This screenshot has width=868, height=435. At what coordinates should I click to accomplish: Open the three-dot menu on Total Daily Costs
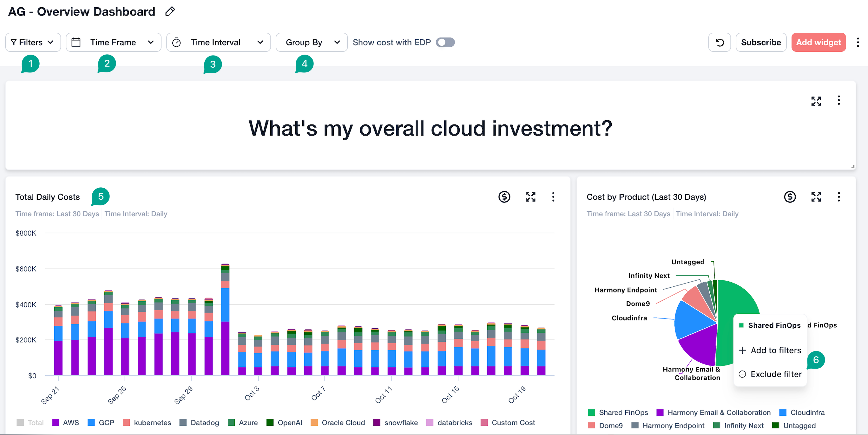pyautogui.click(x=553, y=197)
